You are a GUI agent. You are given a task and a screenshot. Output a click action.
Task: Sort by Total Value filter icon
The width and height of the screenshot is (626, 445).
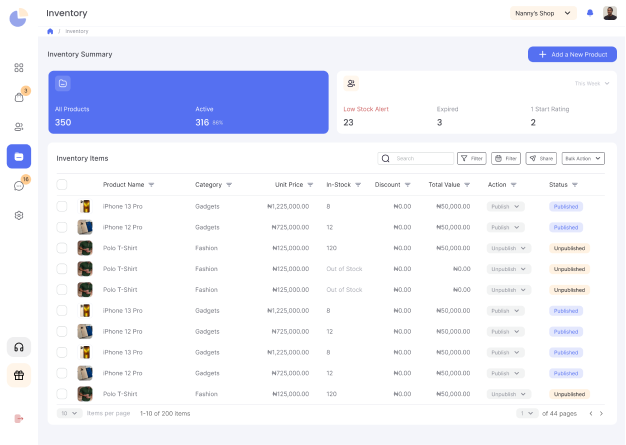[x=467, y=185]
